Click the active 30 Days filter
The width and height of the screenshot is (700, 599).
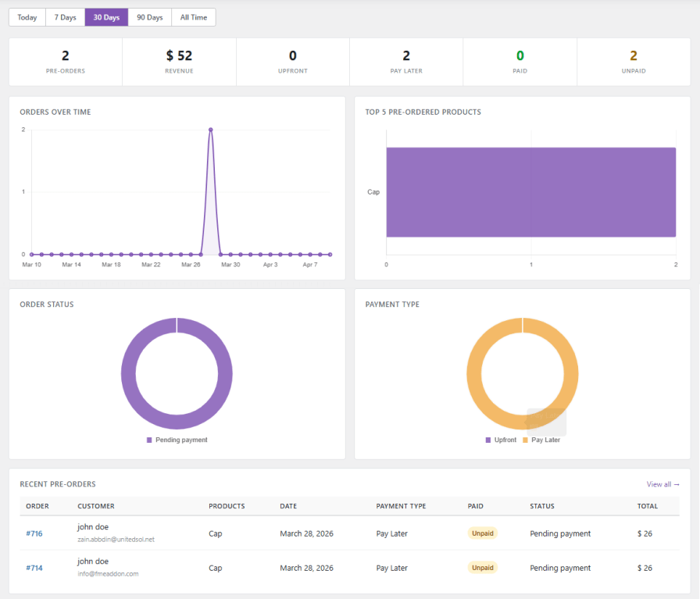click(106, 16)
